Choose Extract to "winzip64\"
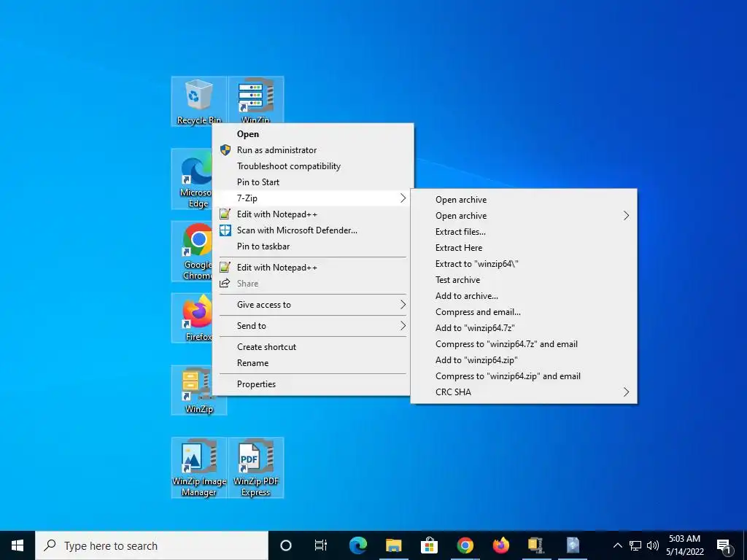 [x=524, y=264]
